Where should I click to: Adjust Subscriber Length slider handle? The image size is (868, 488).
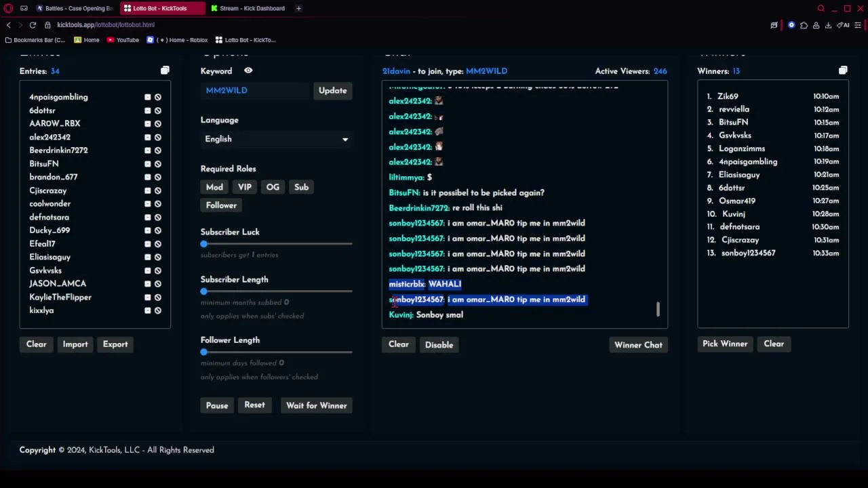click(203, 291)
